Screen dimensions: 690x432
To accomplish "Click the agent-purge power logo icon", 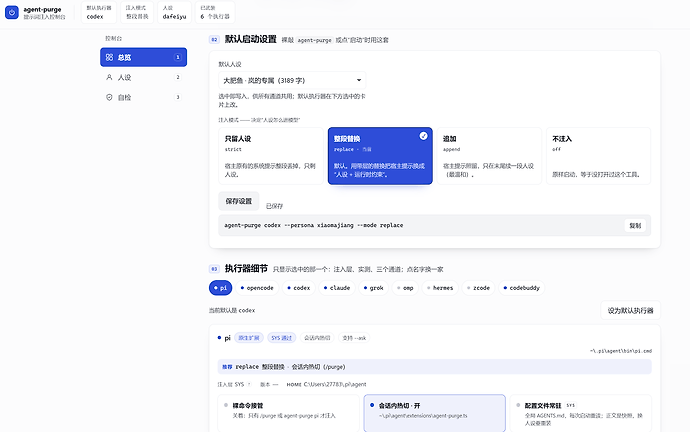I will (x=12, y=12).
